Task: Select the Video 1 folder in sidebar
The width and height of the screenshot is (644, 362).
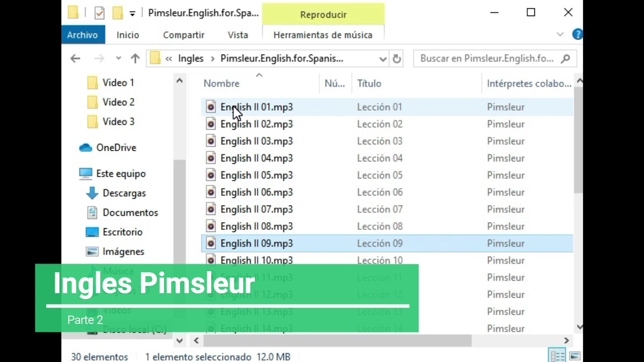Action: point(118,82)
